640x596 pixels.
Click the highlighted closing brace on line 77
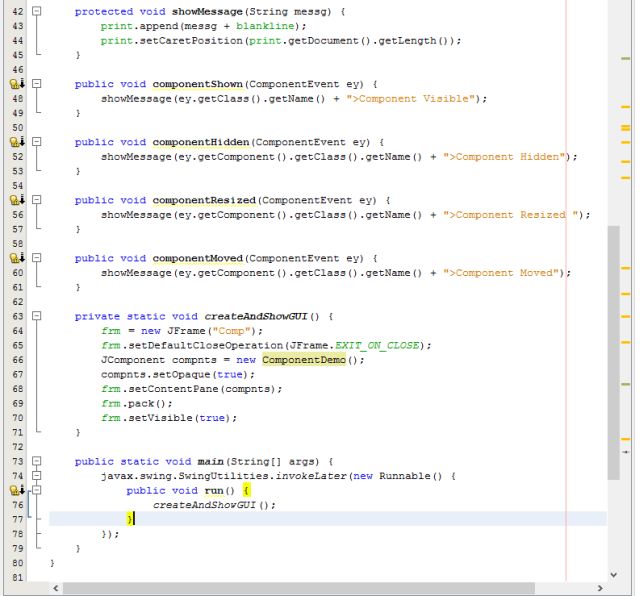[x=129, y=519]
